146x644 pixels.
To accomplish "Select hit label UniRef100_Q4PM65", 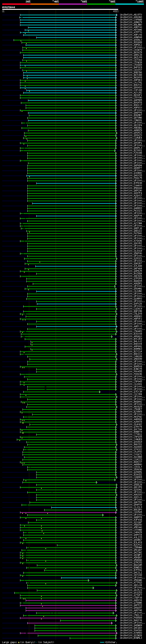I will click(x=131, y=100).
